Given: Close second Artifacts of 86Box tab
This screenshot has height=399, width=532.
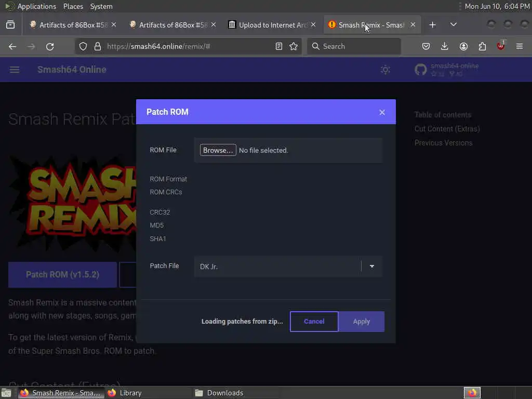Looking at the screenshot, I should click(x=214, y=25).
